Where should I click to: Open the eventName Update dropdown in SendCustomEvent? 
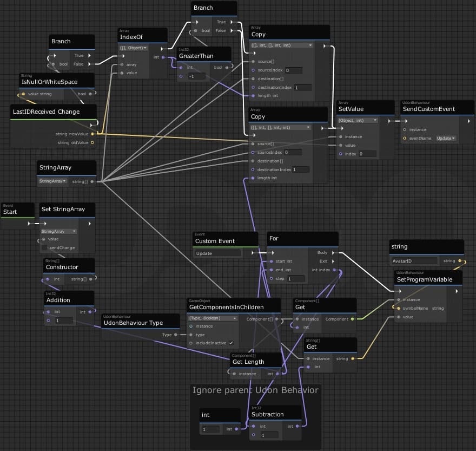pos(446,138)
